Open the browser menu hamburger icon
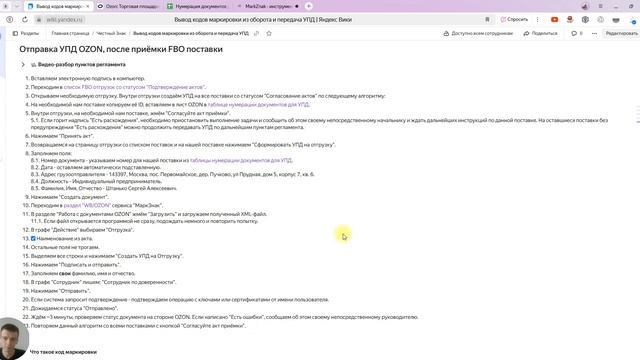This screenshot has height=360, width=640. tap(600, 6)
